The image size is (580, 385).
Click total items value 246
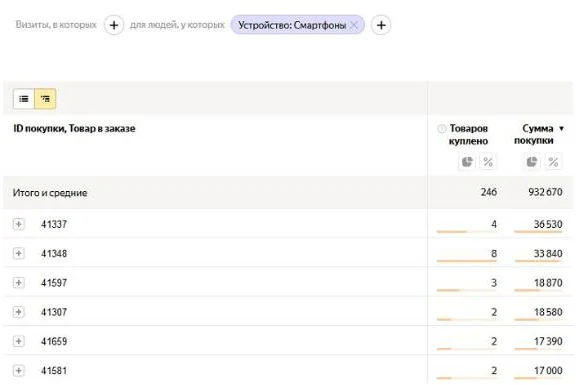(x=489, y=192)
